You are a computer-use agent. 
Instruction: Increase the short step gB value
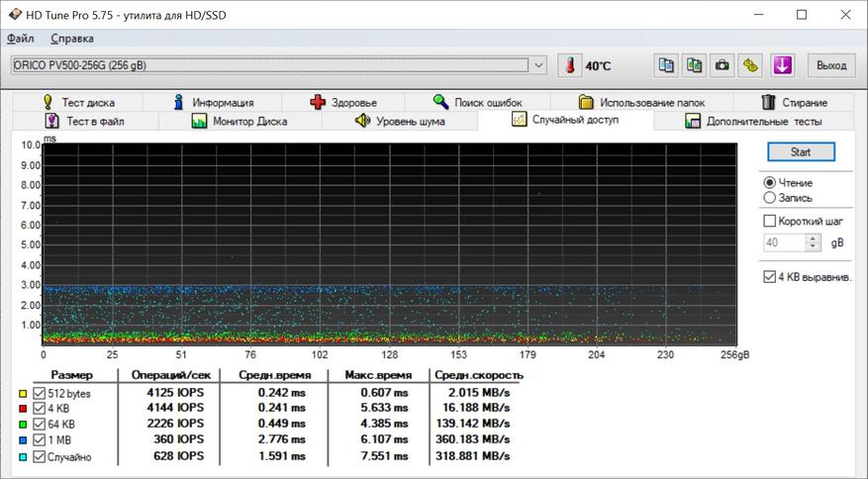point(814,239)
